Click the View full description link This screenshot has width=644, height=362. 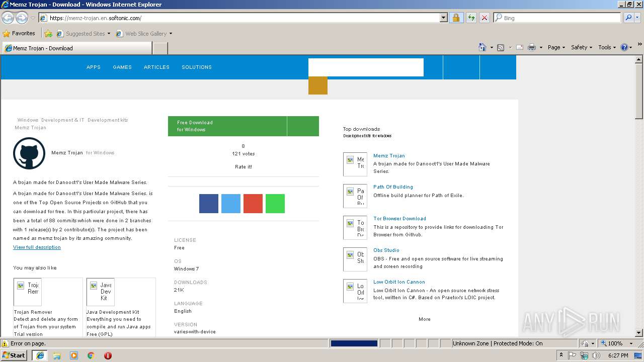tap(37, 247)
